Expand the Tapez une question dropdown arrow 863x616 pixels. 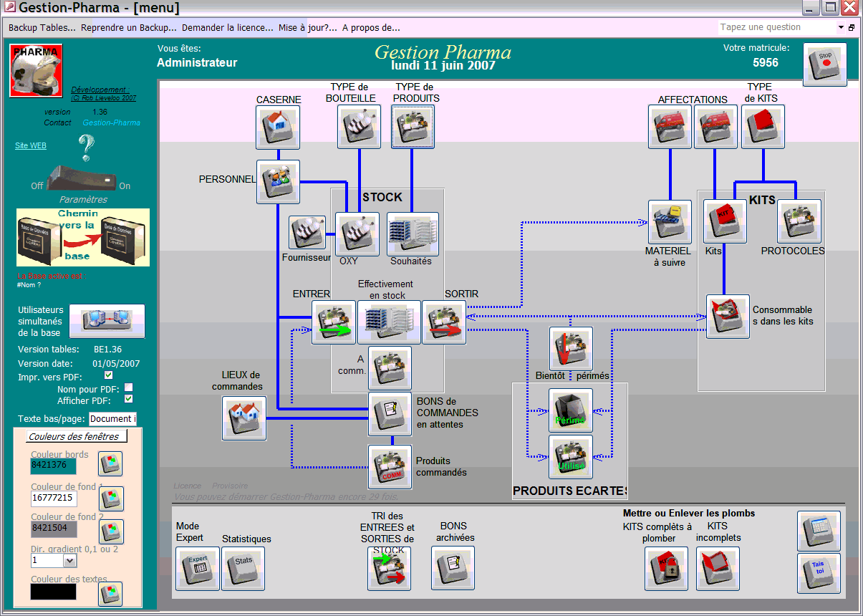(841, 27)
